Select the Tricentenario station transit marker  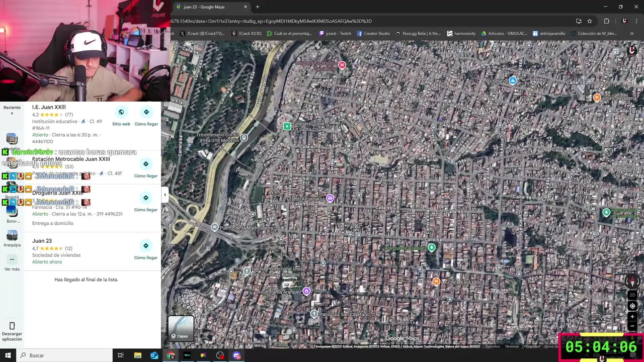point(244,138)
